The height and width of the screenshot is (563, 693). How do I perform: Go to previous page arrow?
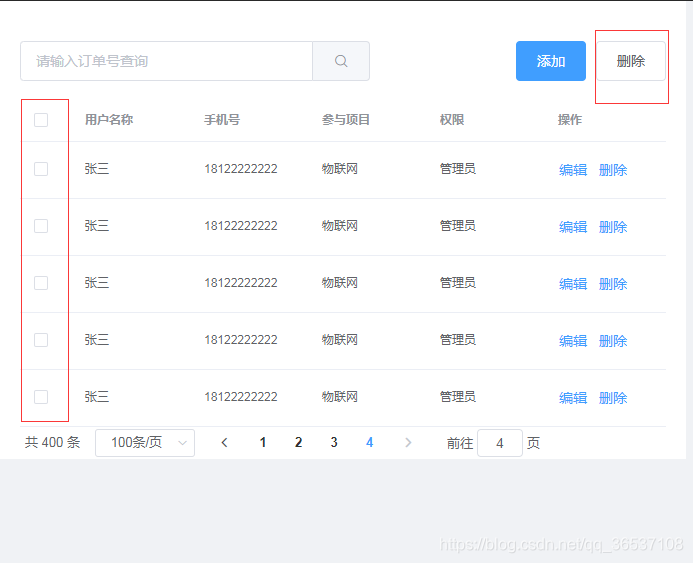click(x=225, y=442)
